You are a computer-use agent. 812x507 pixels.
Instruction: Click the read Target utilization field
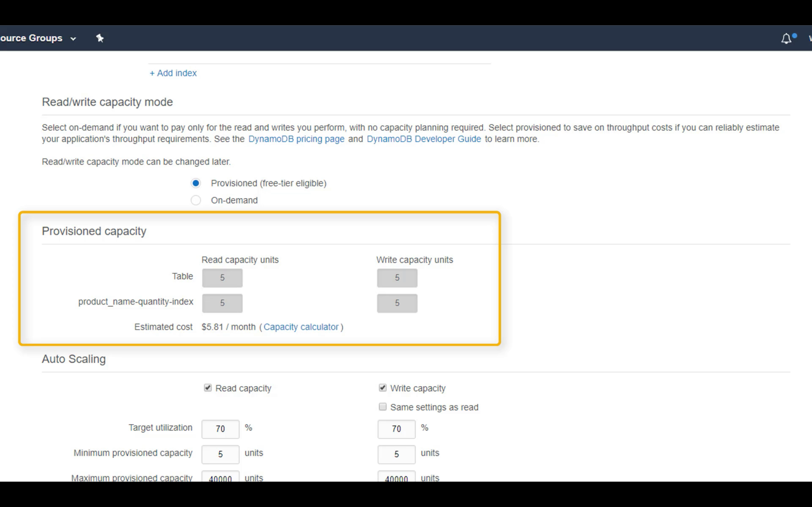[220, 429]
